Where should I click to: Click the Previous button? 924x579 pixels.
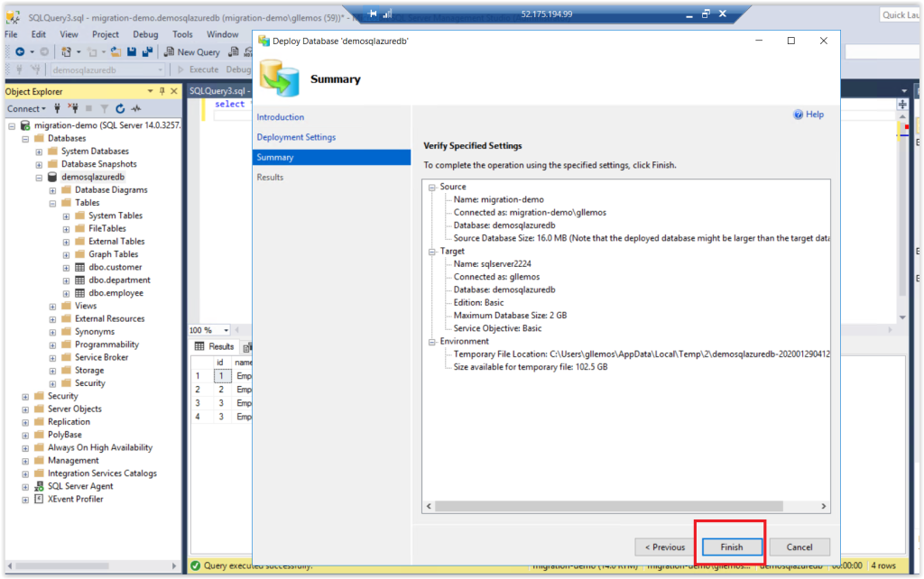pyautogui.click(x=665, y=547)
